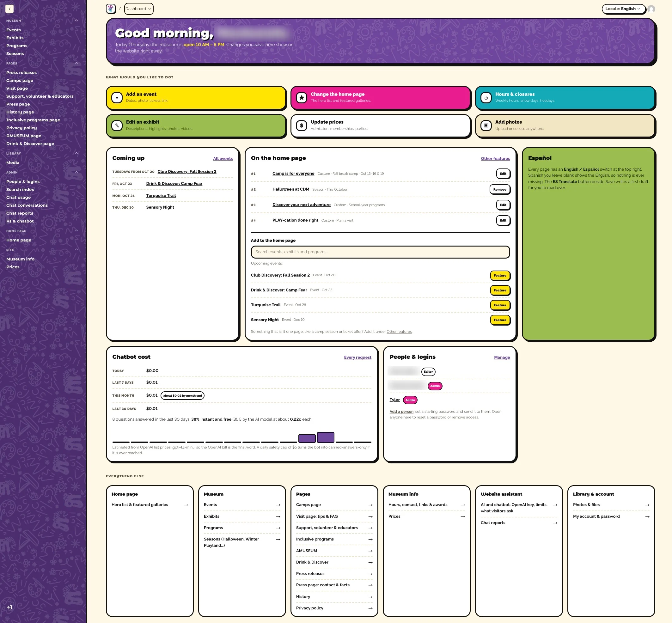Screen dimensions: 672x623
Task: Click the Add an event plus icon
Action: coord(117,97)
